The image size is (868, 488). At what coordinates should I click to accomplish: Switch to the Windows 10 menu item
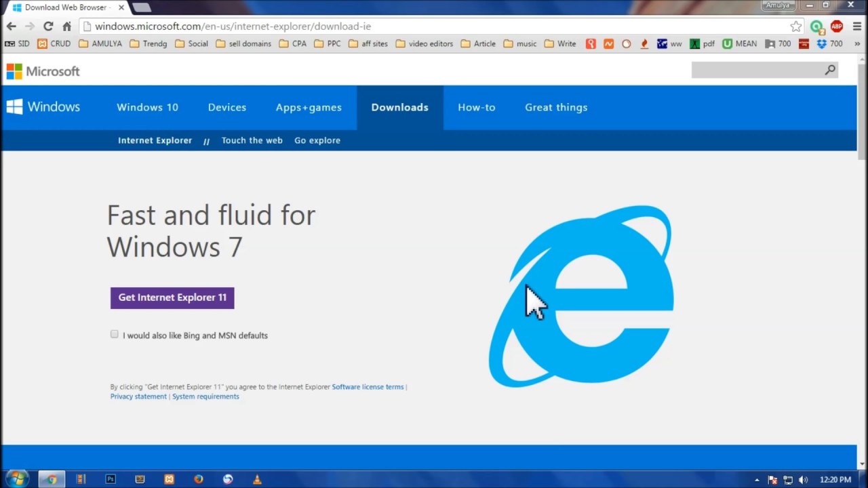click(147, 107)
